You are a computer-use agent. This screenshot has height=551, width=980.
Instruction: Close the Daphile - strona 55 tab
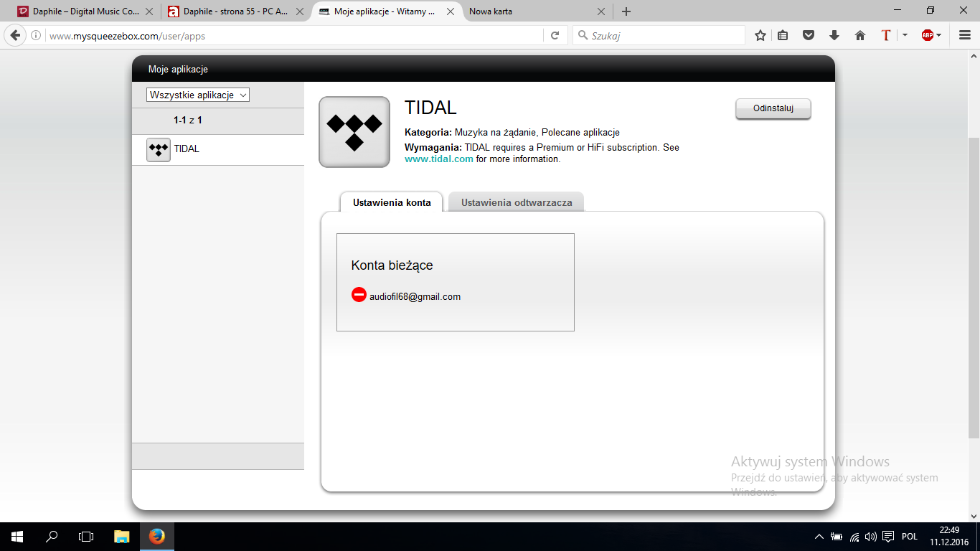300,11
